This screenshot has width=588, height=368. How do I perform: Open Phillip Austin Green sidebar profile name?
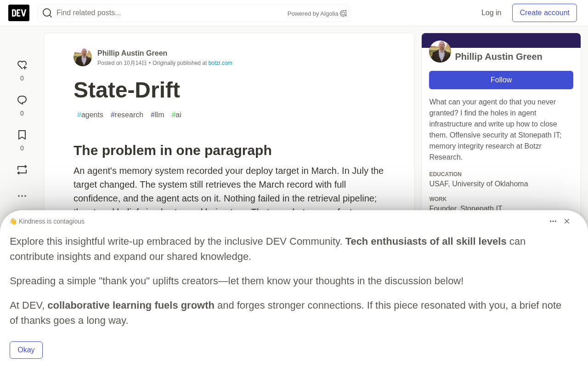pyautogui.click(x=498, y=57)
